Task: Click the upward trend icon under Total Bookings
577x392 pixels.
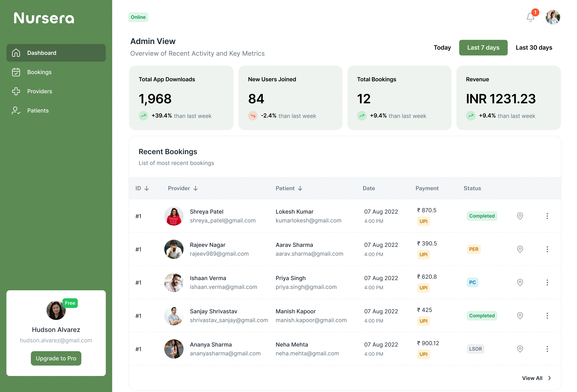Action: (362, 116)
